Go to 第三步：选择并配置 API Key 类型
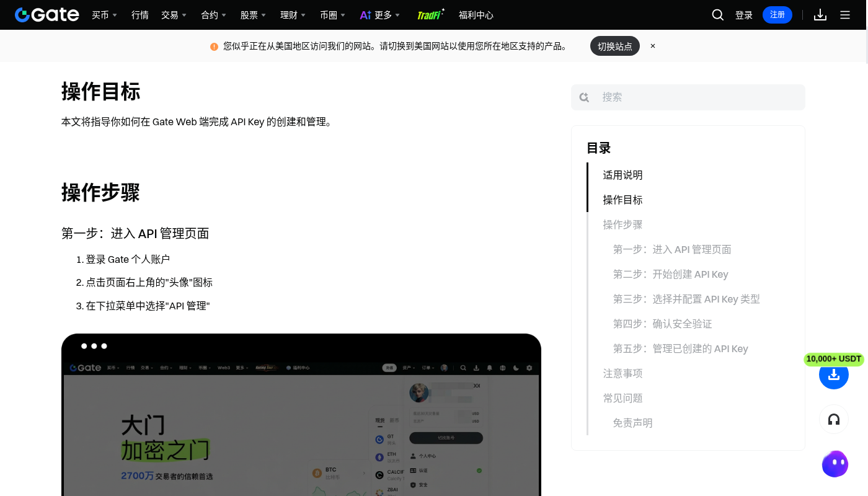Image resolution: width=868 pixels, height=496 pixels. (686, 299)
